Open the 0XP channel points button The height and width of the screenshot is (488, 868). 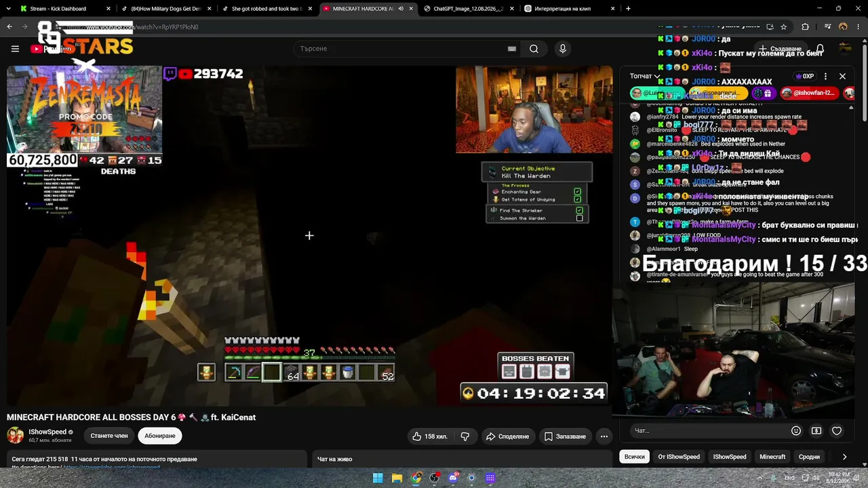(x=804, y=76)
